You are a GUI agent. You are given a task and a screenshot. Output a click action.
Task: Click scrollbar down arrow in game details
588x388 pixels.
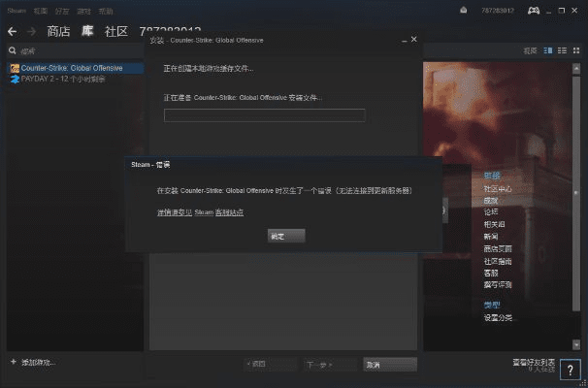click(576, 344)
